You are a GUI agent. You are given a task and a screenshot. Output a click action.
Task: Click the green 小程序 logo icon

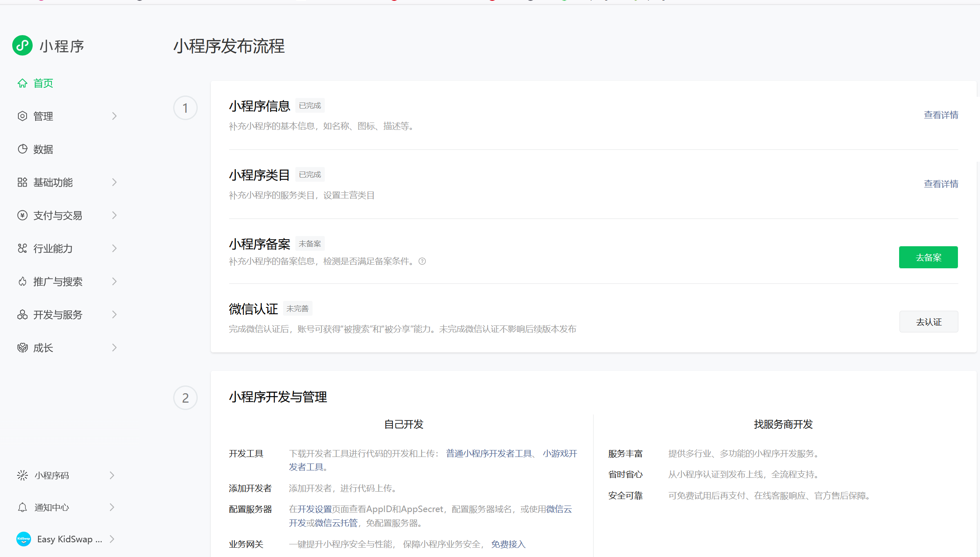click(x=22, y=45)
